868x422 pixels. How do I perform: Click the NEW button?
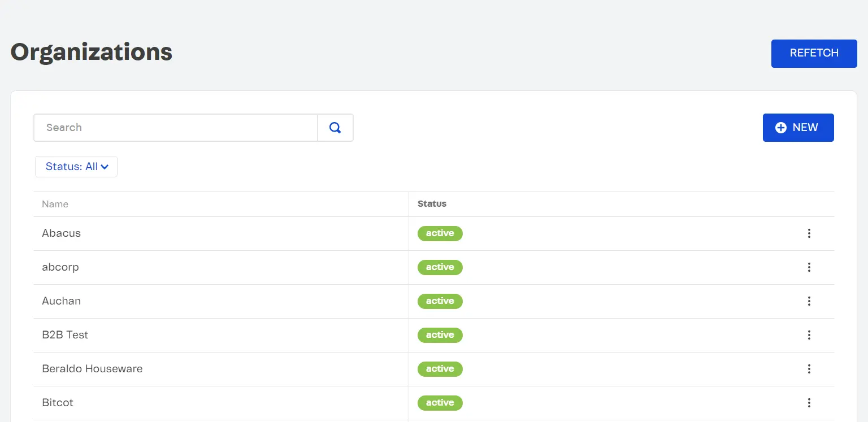pyautogui.click(x=798, y=128)
